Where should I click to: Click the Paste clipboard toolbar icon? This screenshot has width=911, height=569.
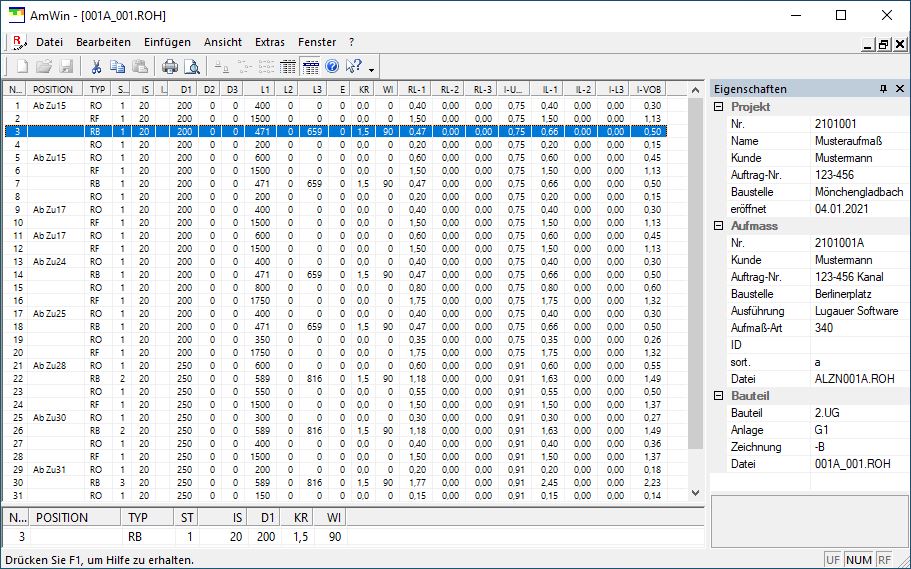click(140, 66)
